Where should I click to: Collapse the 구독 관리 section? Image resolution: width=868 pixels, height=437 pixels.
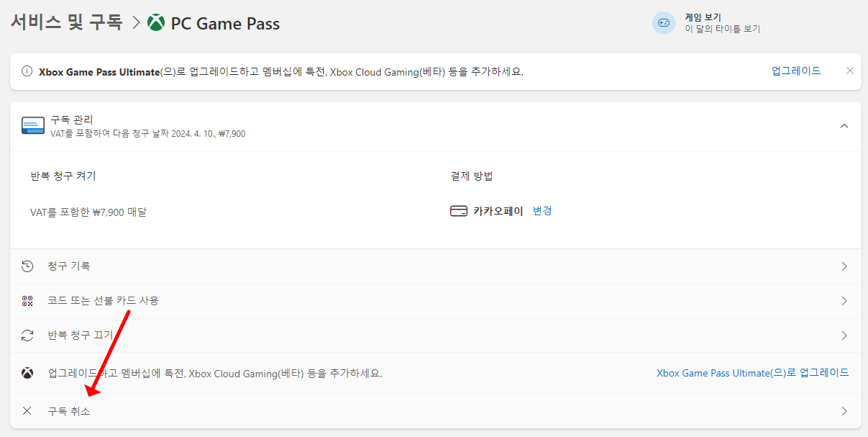pyautogui.click(x=844, y=126)
